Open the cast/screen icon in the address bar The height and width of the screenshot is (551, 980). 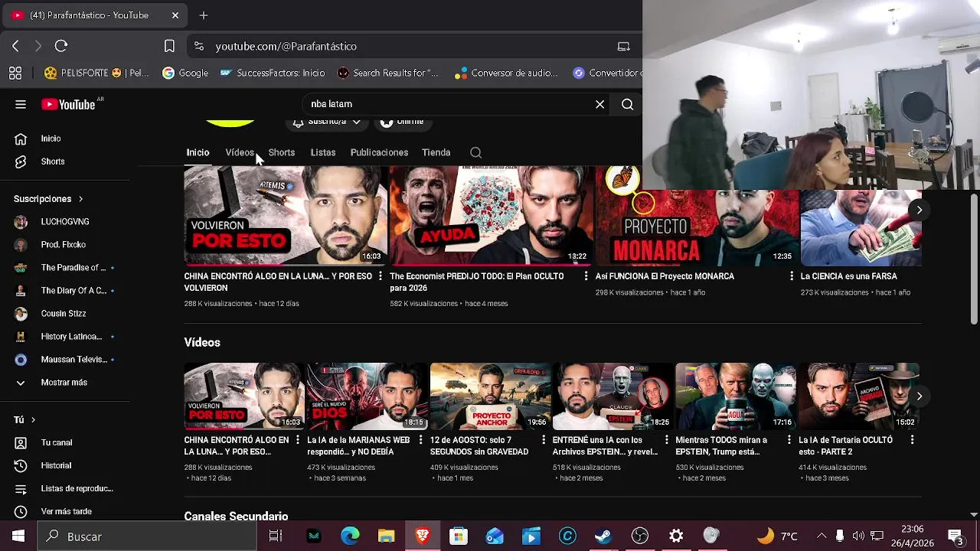click(624, 46)
